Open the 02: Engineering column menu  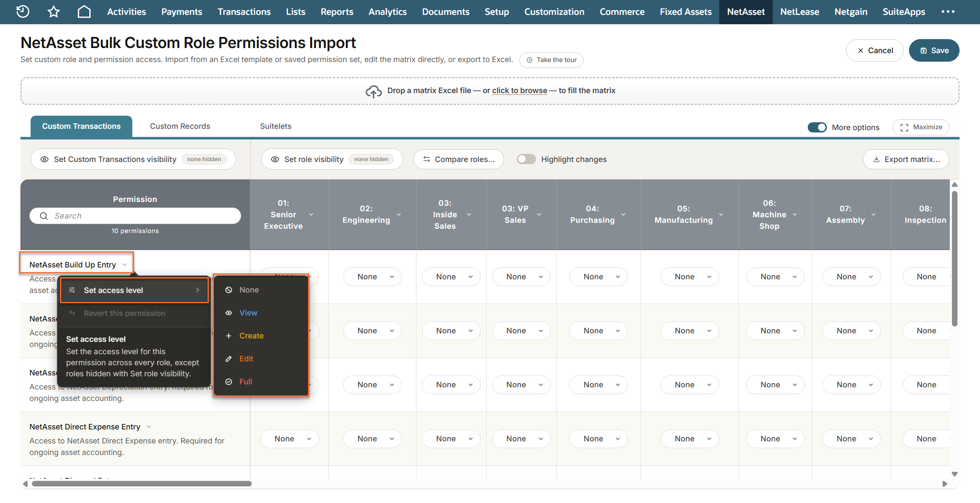point(399,215)
